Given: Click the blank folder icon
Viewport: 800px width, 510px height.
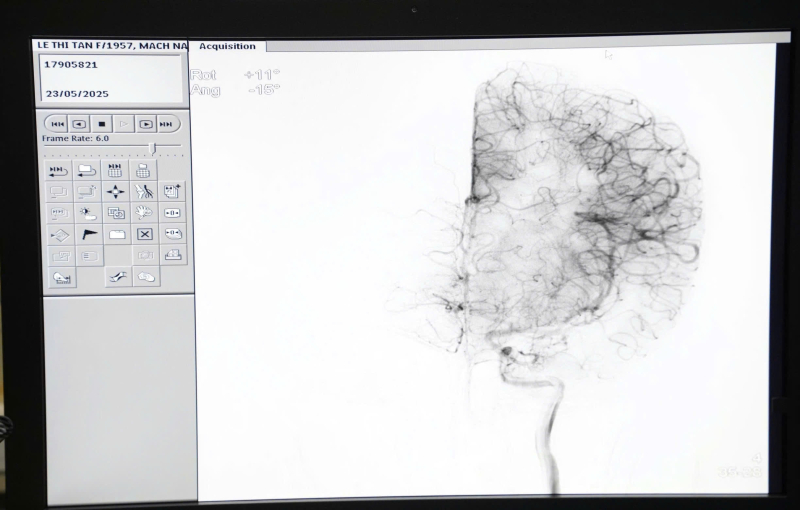Looking at the screenshot, I should pyautogui.click(x=116, y=234).
